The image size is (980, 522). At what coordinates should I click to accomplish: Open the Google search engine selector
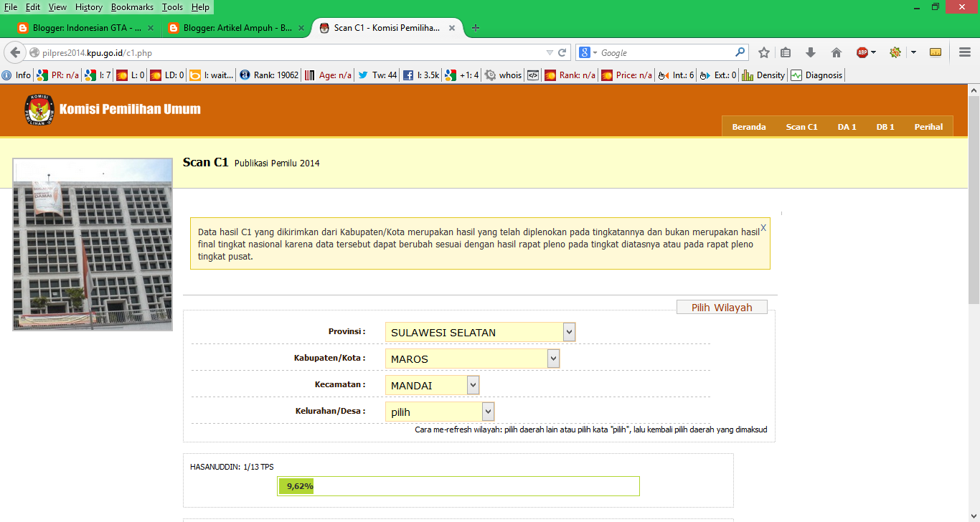pos(588,52)
